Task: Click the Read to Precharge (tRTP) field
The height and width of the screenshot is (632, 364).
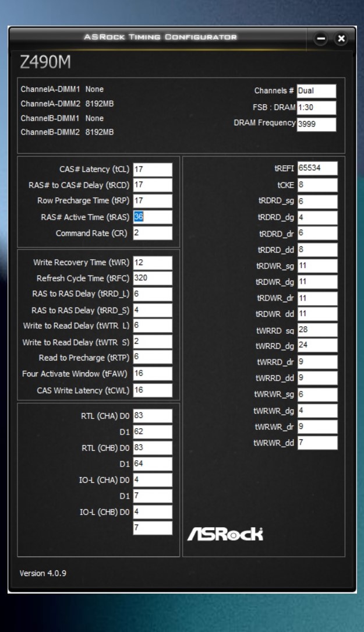Action: pos(153,358)
